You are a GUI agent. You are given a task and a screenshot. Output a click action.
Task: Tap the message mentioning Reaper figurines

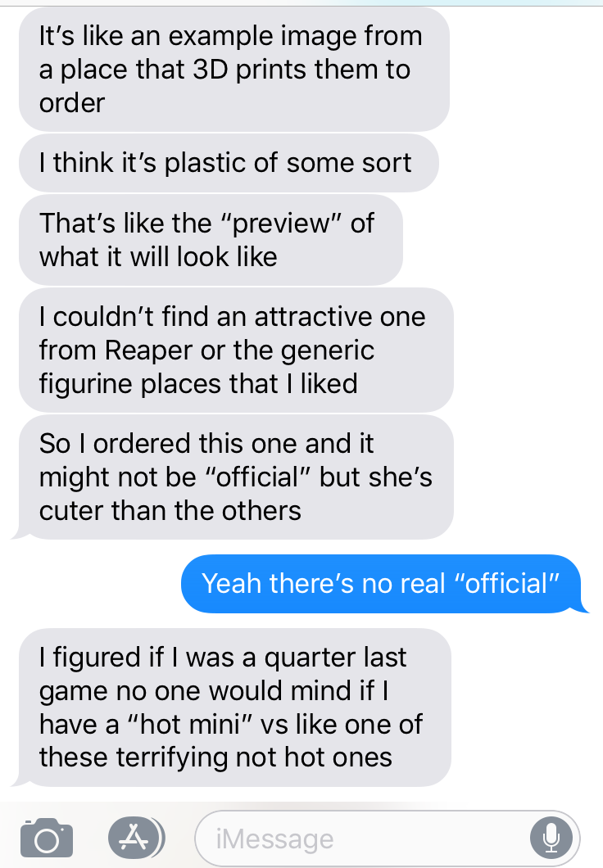[x=237, y=350]
